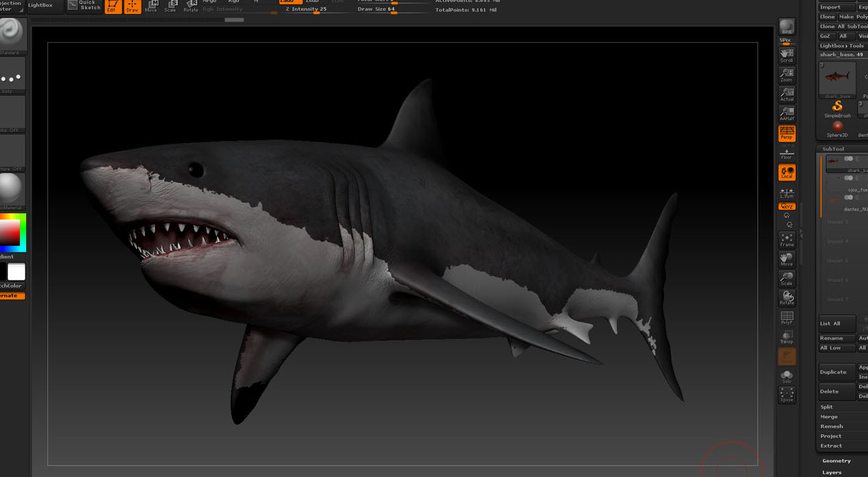This screenshot has width=868, height=477.
Task: Open the Alpha Off picker
Action: 11,114
